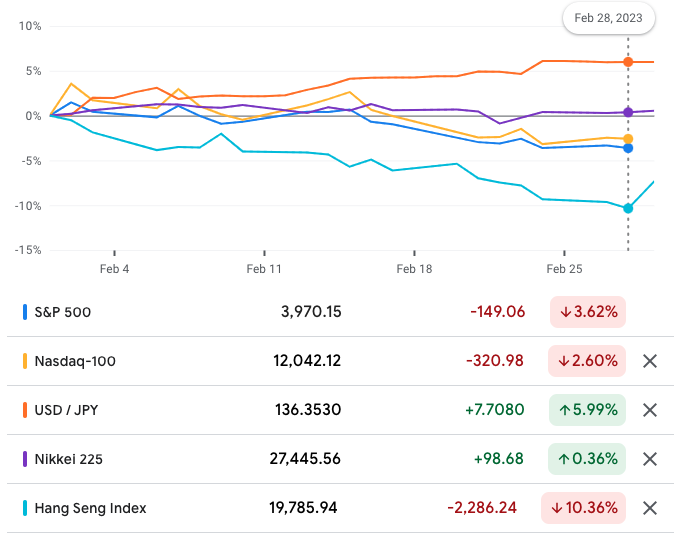Remove Nasdaq-100 from the comparison
Viewport: 683px width, 539px height.
pyautogui.click(x=649, y=361)
